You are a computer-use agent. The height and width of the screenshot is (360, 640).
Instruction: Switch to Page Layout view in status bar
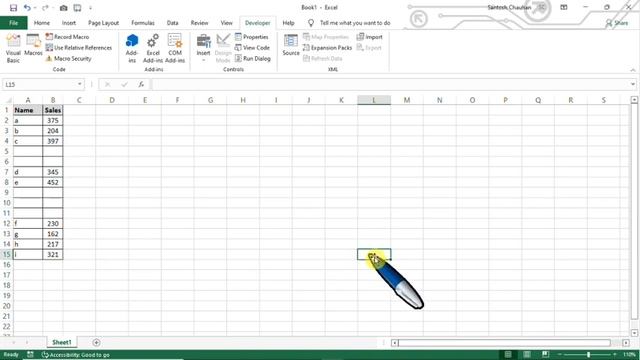527,354
